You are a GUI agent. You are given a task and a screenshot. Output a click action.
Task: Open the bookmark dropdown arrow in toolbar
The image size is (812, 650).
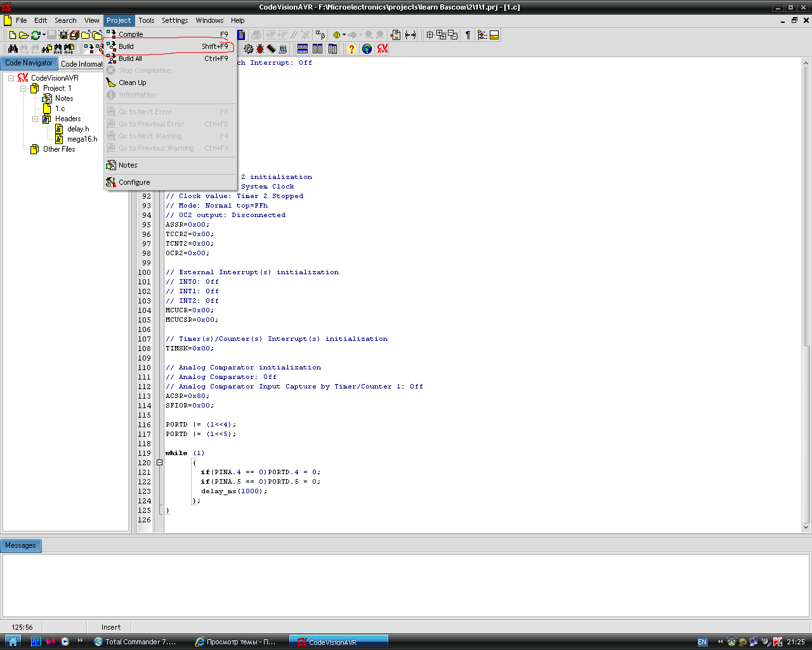[x=344, y=35]
